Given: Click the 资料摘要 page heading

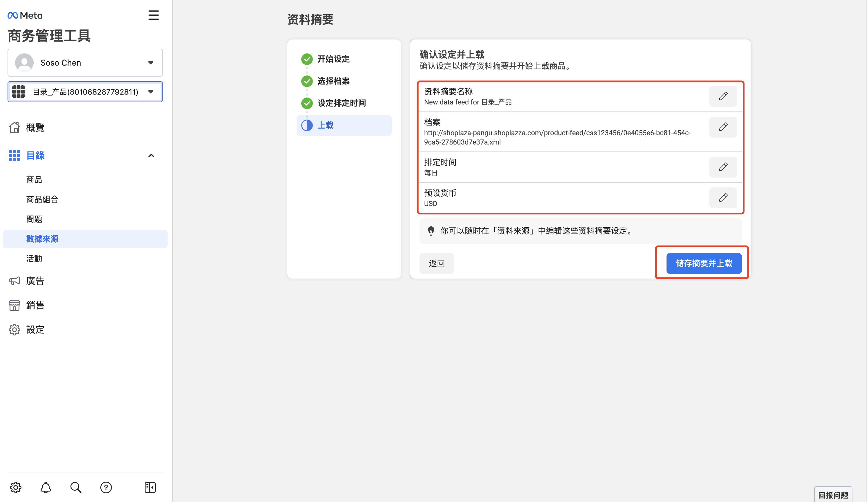Looking at the screenshot, I should click(310, 19).
